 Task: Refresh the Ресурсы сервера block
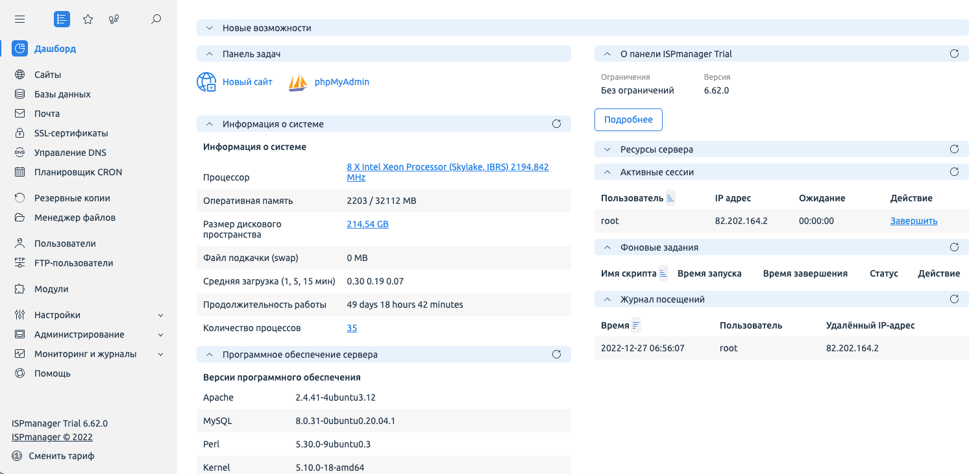(954, 149)
